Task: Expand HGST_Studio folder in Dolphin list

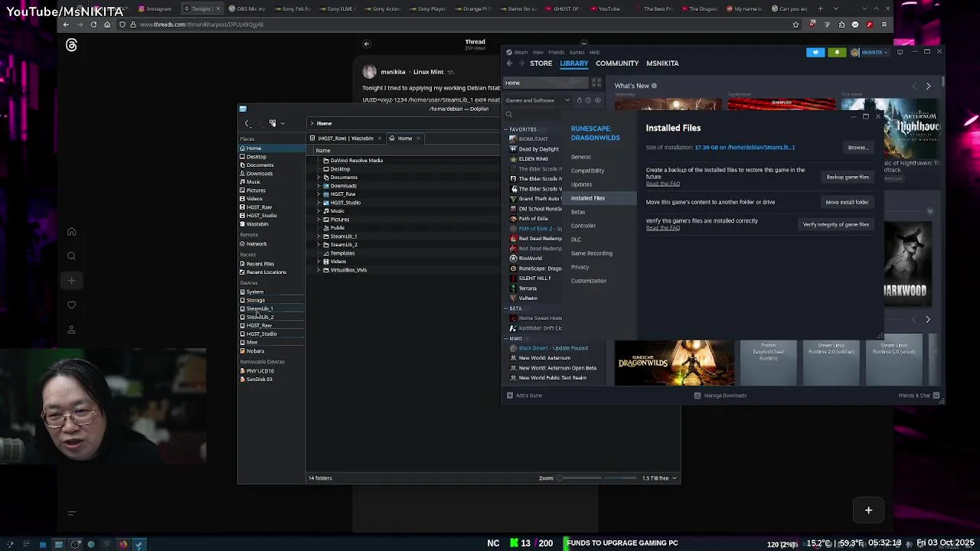Action: click(318, 203)
